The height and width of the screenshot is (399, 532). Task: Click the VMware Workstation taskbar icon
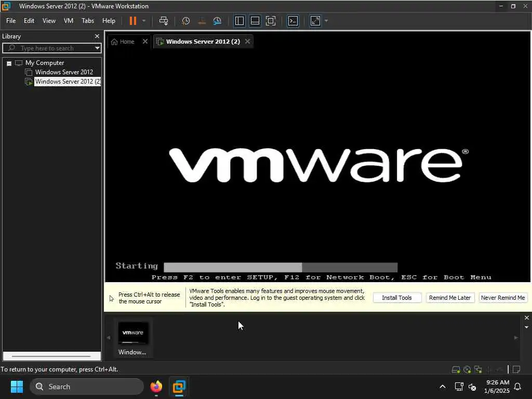pyautogui.click(x=179, y=387)
